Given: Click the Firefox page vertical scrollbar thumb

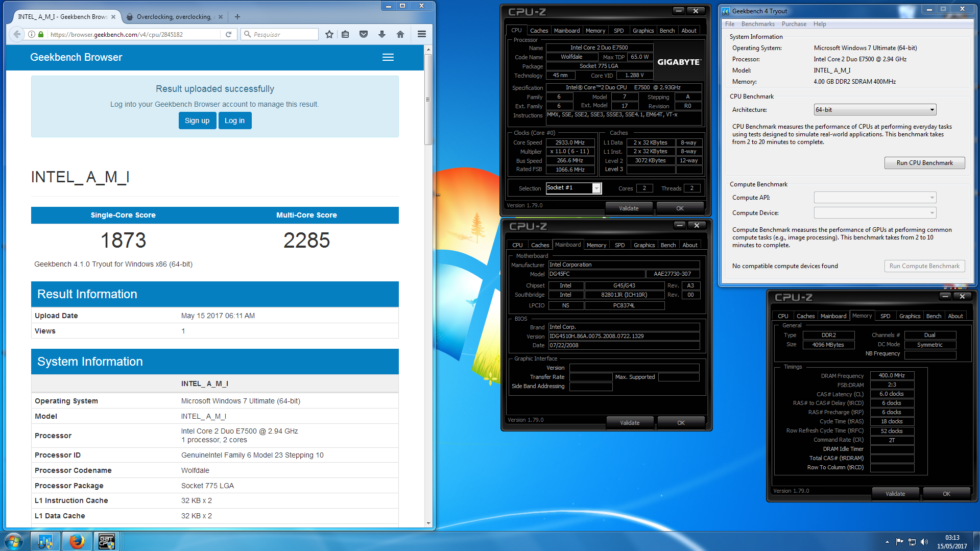Looking at the screenshot, I should [428, 100].
